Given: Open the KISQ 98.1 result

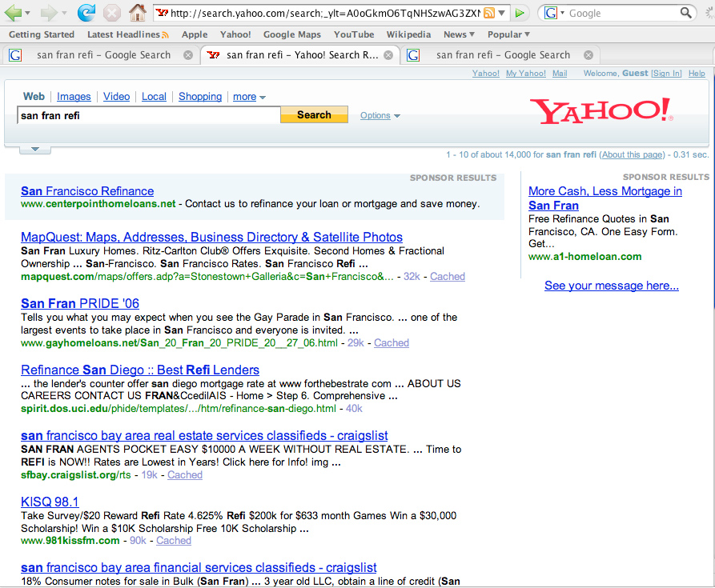Looking at the screenshot, I should (50, 502).
